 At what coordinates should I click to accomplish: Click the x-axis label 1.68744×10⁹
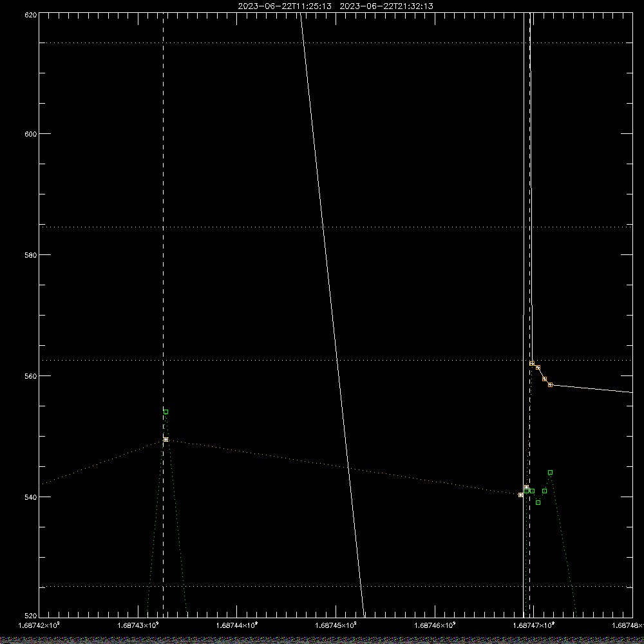(237, 625)
